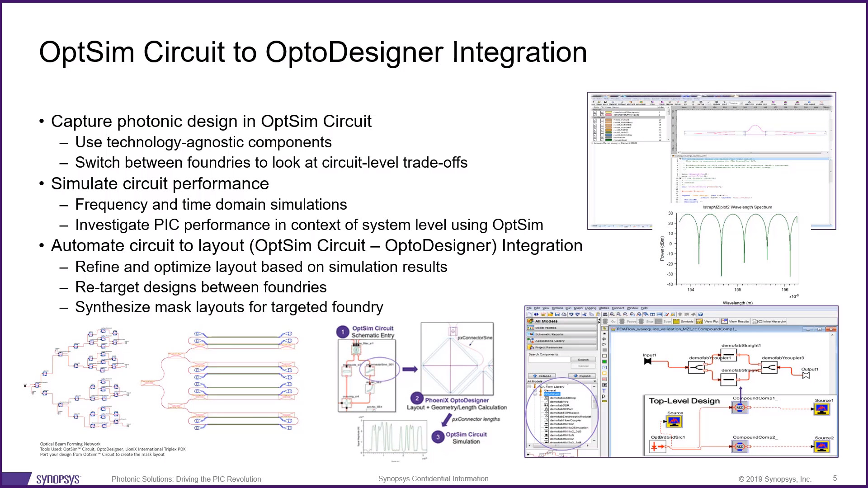This screenshot has height=488, width=868.
Task: Click the yellow layer colour swatch in OptoDesigner
Action: click(x=609, y=112)
